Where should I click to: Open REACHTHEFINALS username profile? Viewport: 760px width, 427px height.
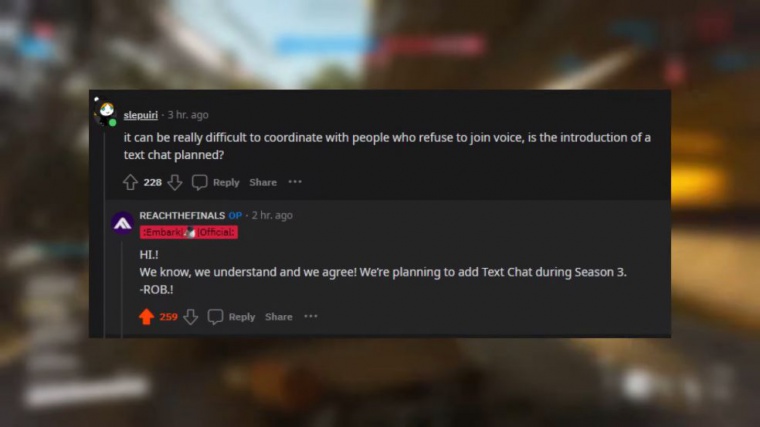point(182,215)
